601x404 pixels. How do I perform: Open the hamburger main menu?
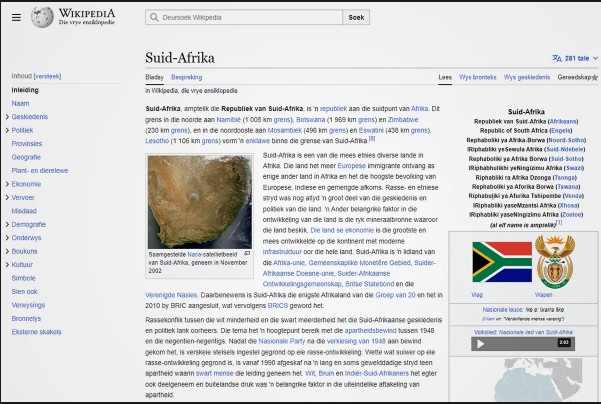[x=15, y=17]
